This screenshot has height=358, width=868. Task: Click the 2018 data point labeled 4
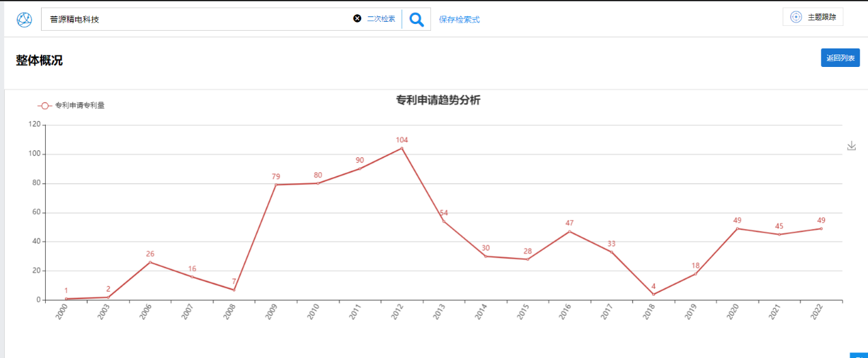coord(654,294)
